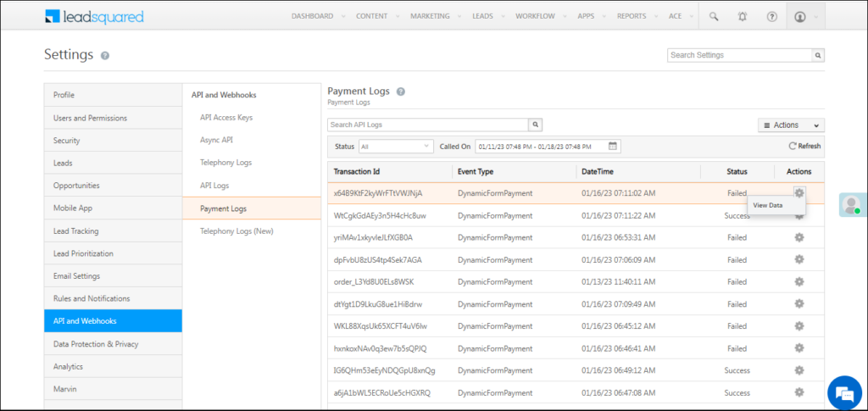Open Mobile App settings
868x411 pixels.
[113, 208]
